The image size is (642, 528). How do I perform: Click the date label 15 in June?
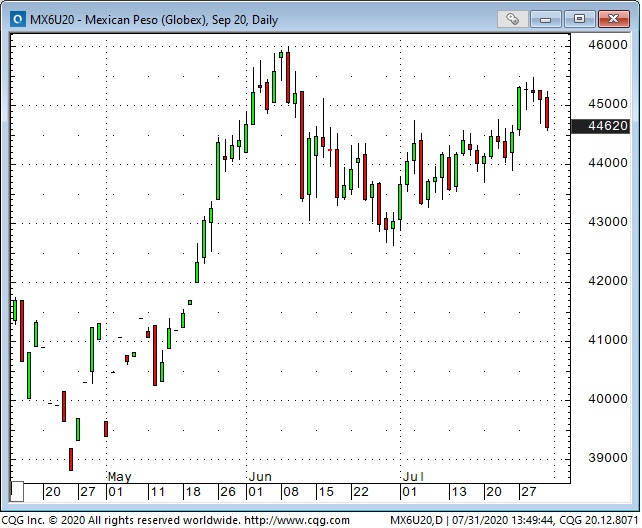point(326,492)
